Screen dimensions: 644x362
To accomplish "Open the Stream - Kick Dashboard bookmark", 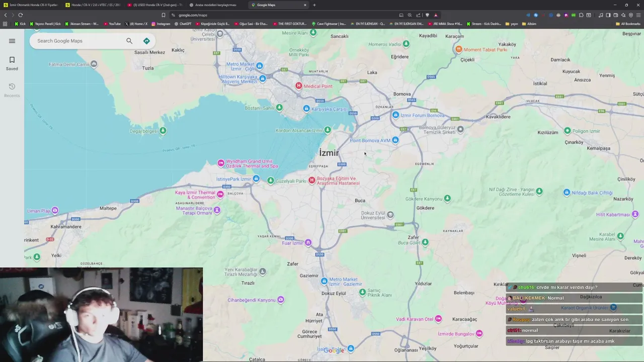I will click(x=484, y=24).
